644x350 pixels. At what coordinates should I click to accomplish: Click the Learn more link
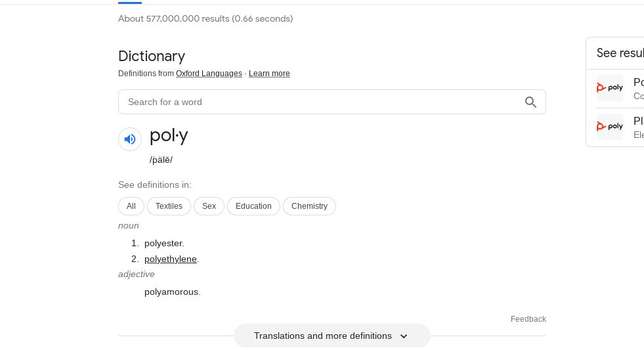click(x=269, y=74)
